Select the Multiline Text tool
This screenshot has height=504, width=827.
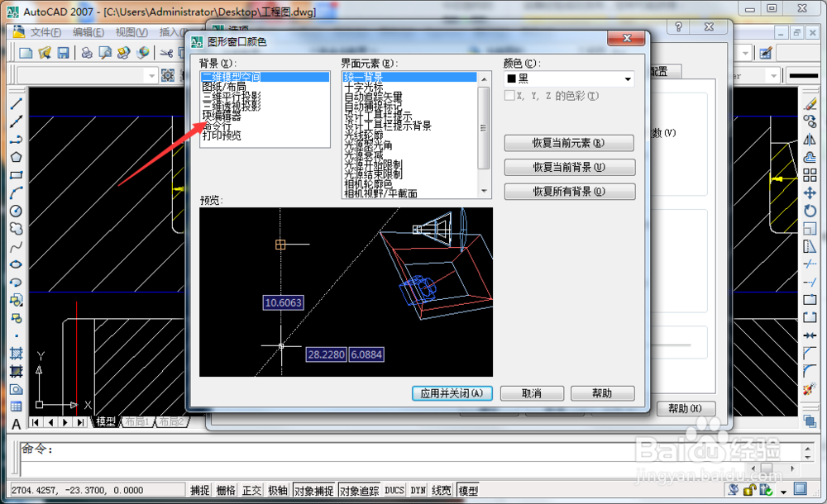tap(17, 425)
